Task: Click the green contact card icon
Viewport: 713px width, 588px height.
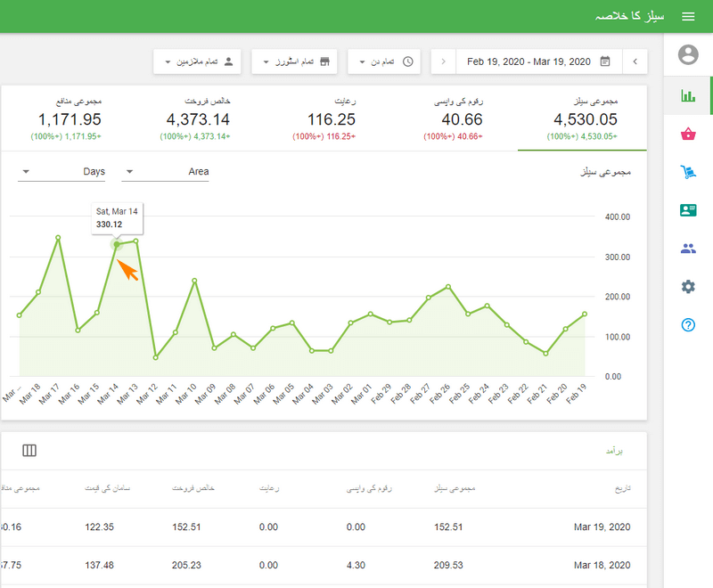Action: 687,210
